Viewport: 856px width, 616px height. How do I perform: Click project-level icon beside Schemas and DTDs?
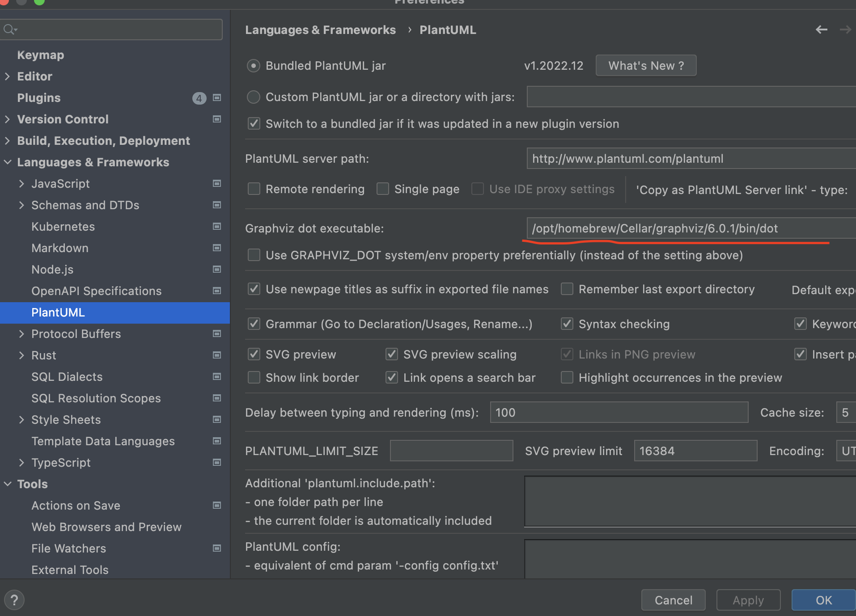coord(217,205)
